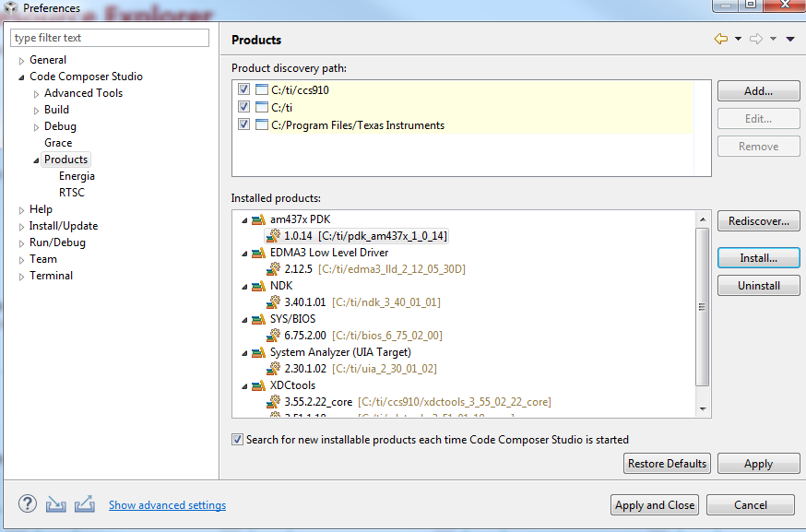Open the Install/Update preferences page
The height and width of the screenshot is (532, 806).
64,226
